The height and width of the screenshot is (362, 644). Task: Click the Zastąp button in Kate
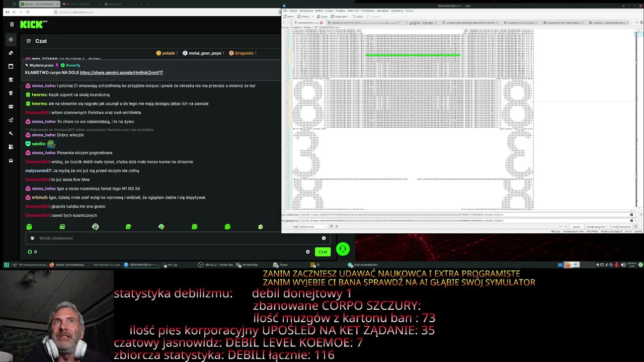(x=577, y=227)
